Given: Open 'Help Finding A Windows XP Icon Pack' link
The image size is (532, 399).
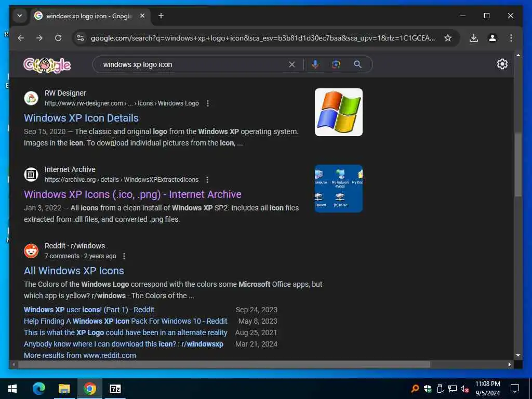Looking at the screenshot, I should coord(126,321).
